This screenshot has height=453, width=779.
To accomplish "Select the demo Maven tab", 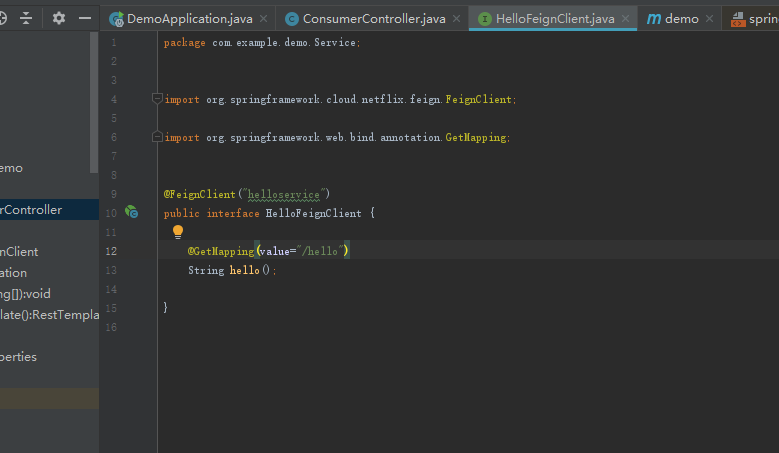I will tap(681, 19).
